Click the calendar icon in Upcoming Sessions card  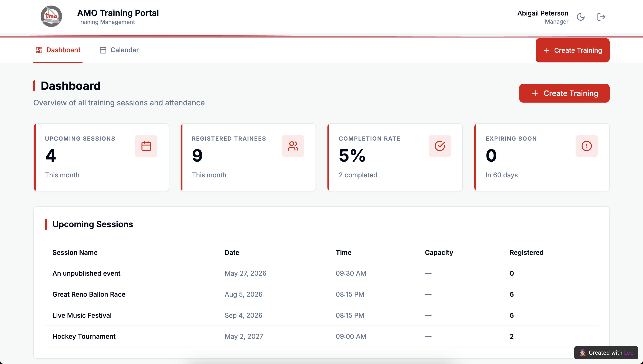coord(146,146)
